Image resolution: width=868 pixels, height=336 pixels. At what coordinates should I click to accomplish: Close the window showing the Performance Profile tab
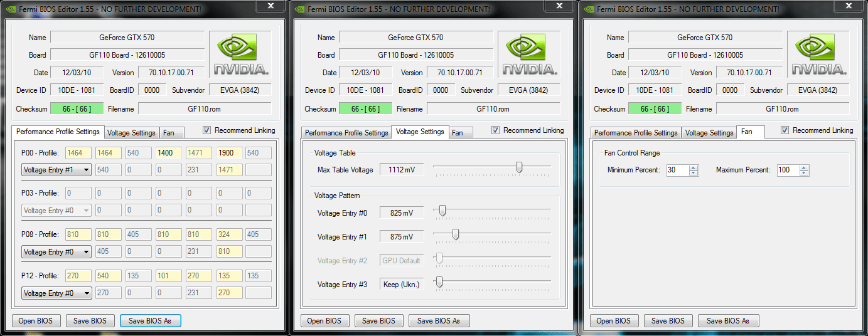[x=270, y=6]
